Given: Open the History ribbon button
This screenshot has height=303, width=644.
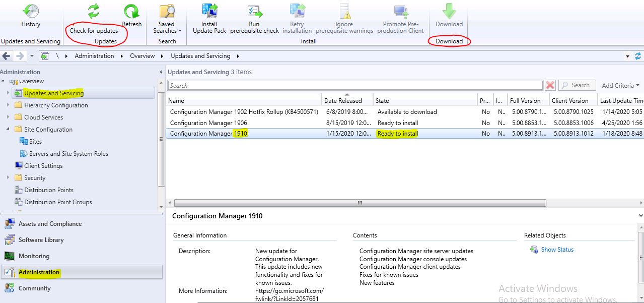Looking at the screenshot, I should pos(31,16).
